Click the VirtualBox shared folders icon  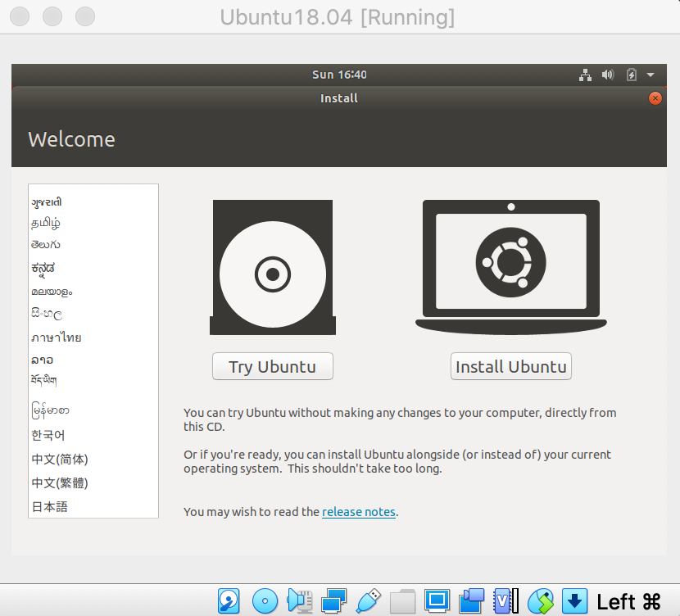tap(402, 601)
